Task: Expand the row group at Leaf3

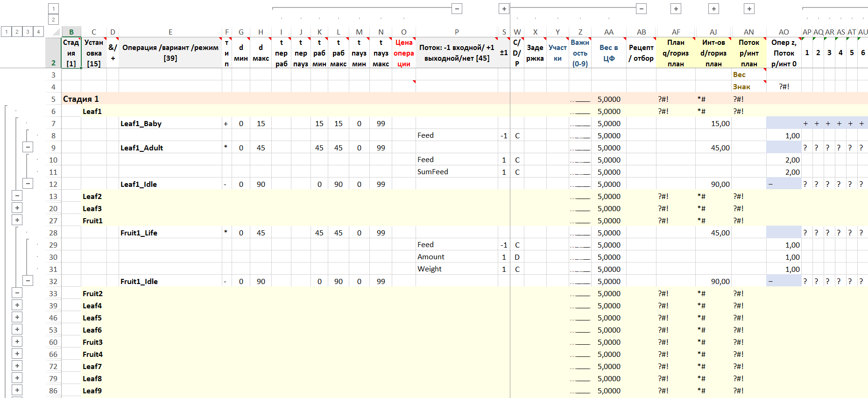Action: 17,208
